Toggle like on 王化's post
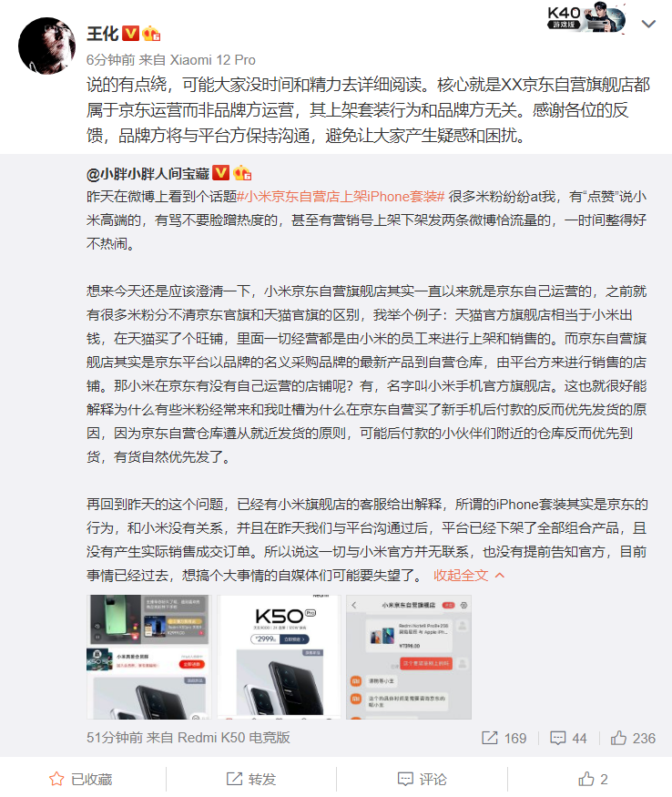The width and height of the screenshot is (672, 797). tap(593, 779)
